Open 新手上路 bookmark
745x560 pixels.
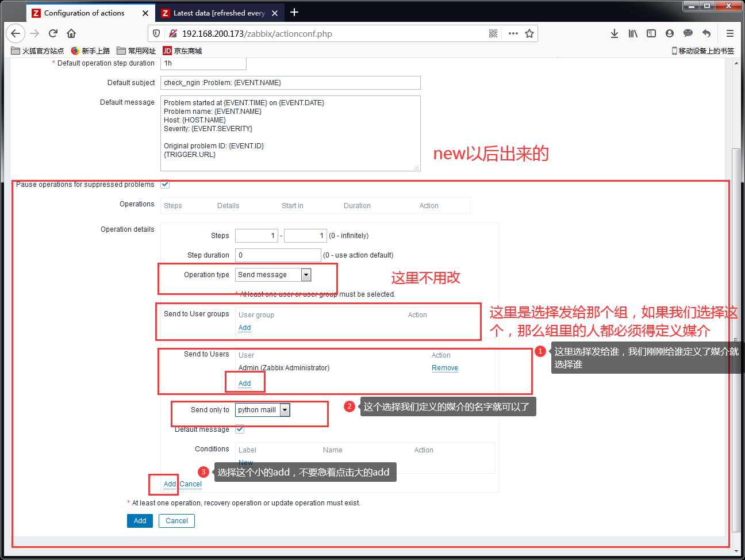pos(90,51)
